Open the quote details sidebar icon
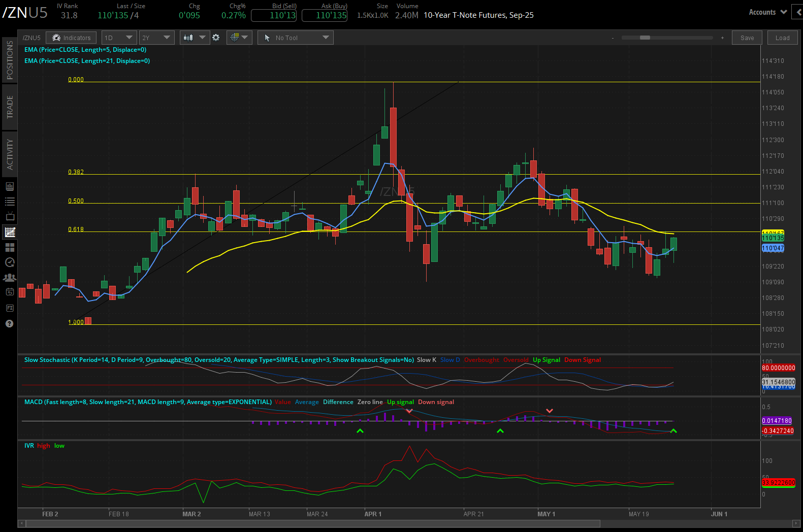 point(10,186)
